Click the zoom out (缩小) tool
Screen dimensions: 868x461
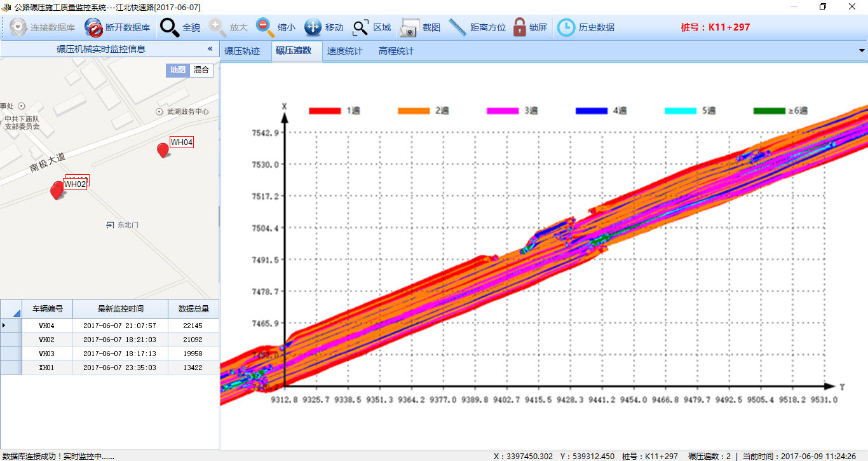265,27
